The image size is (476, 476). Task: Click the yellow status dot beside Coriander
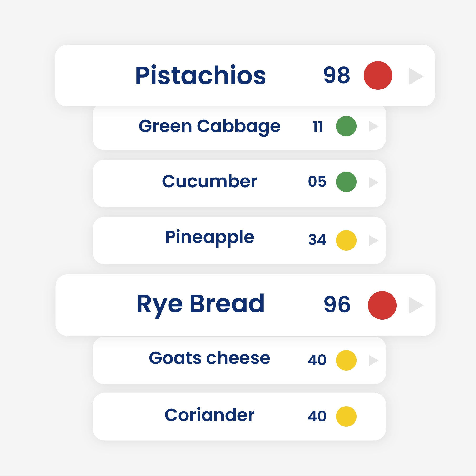coord(346,416)
